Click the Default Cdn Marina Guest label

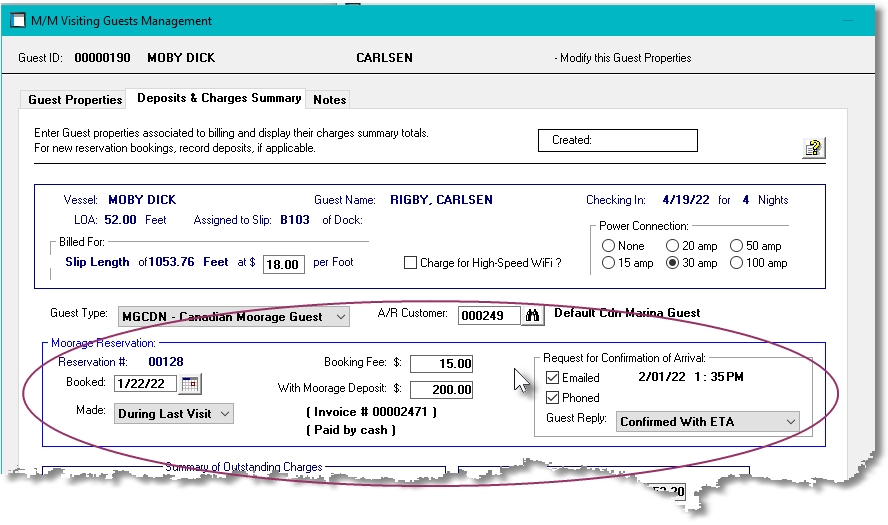pos(627,313)
